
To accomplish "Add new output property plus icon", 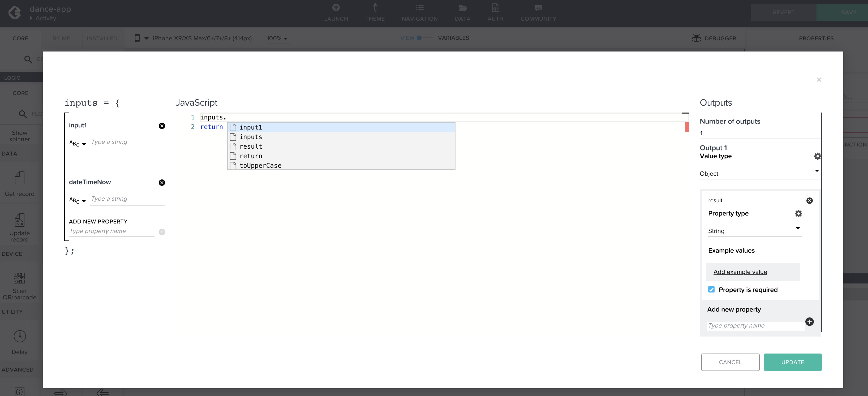I will click(809, 321).
